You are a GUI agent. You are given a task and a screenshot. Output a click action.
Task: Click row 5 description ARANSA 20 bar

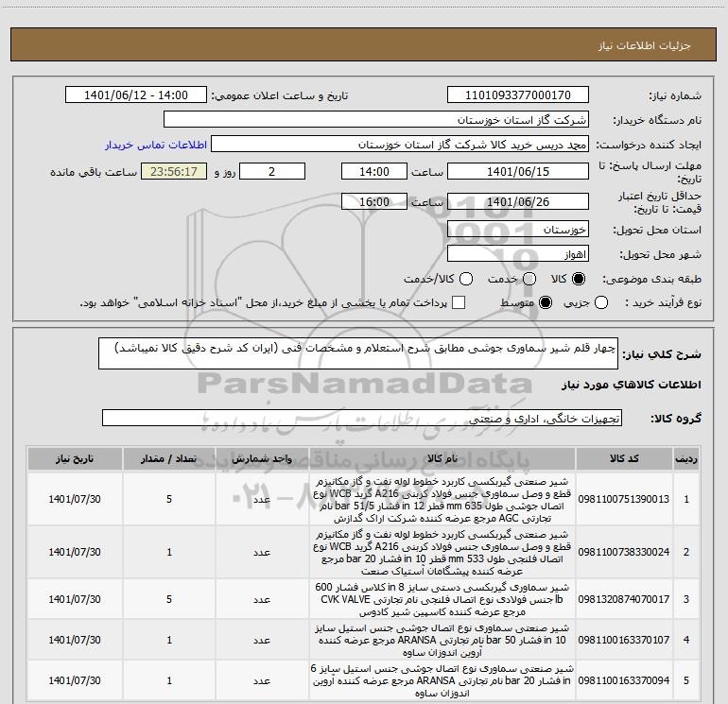click(x=442, y=680)
